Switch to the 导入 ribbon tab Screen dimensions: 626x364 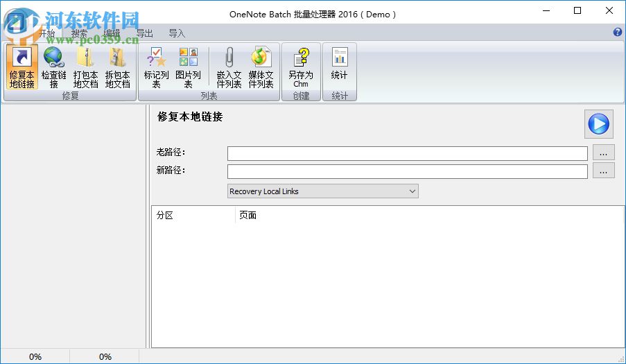click(177, 33)
